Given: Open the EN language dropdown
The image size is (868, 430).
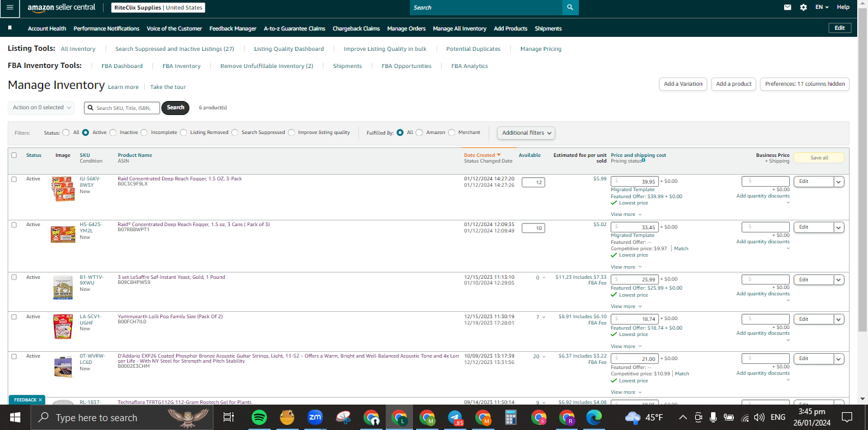Looking at the screenshot, I should pos(822,8).
